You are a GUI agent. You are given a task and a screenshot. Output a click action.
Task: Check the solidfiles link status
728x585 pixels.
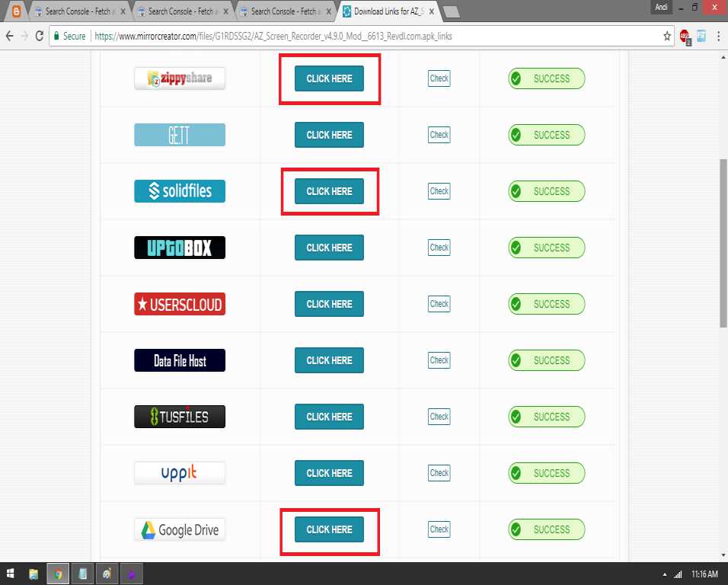coord(439,191)
